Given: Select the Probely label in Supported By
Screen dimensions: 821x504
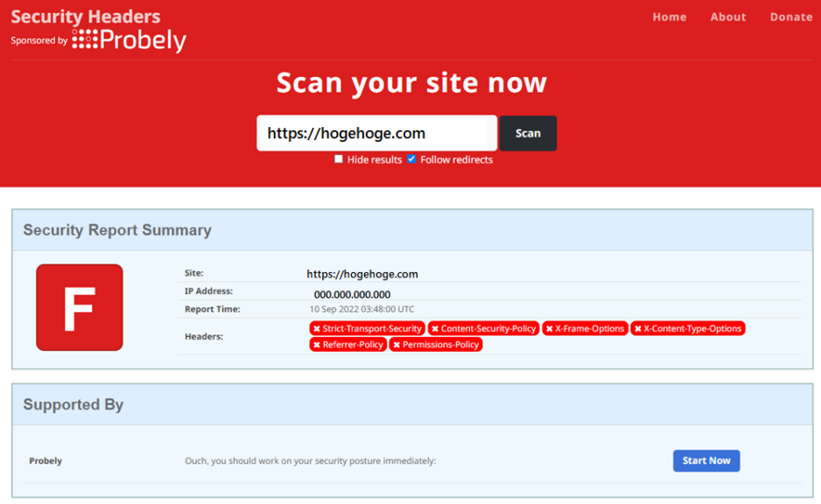Looking at the screenshot, I should click(x=45, y=460).
